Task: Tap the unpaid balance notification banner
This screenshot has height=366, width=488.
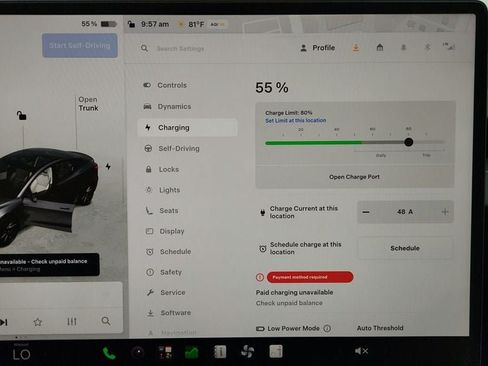Action: click(49, 265)
